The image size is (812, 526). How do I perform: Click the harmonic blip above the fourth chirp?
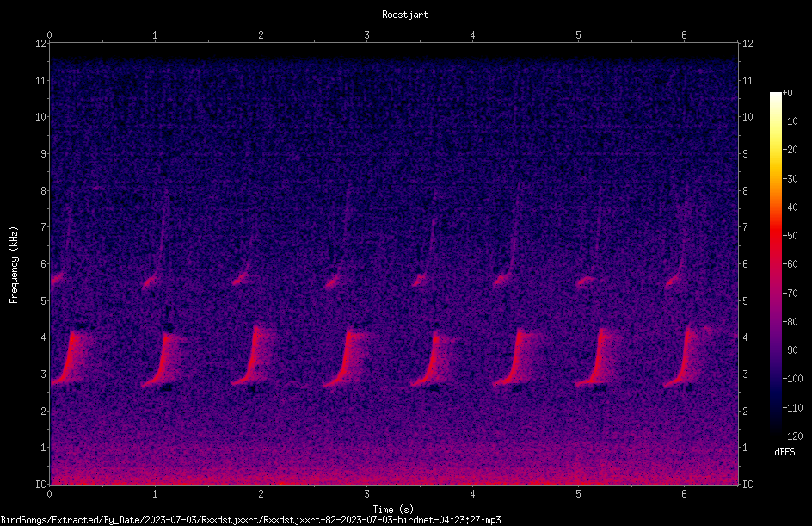pos(333,282)
